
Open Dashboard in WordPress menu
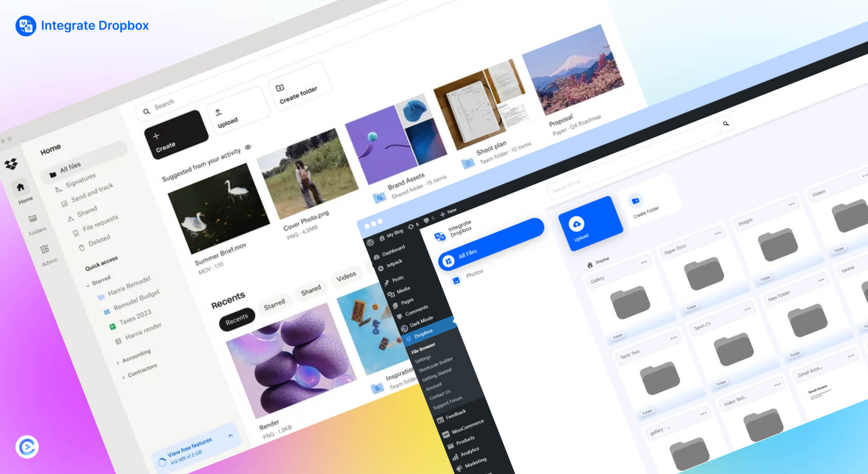tap(390, 252)
